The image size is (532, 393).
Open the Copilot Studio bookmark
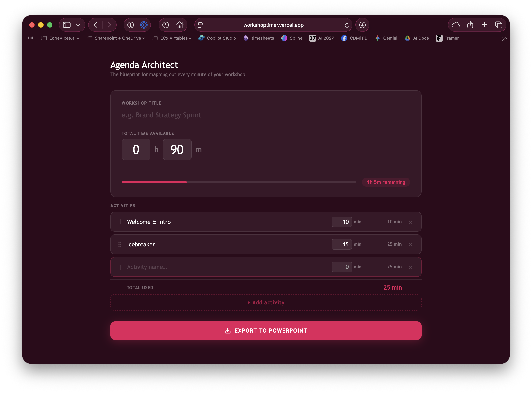coord(217,38)
